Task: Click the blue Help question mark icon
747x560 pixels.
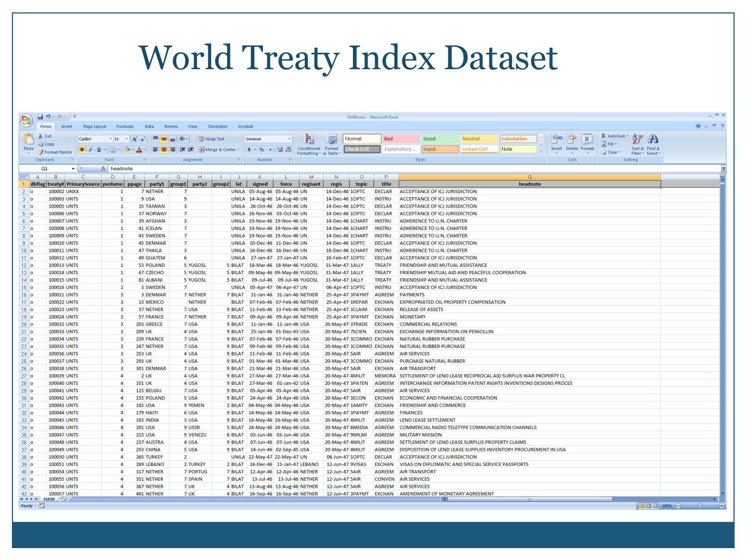Action: (698, 126)
